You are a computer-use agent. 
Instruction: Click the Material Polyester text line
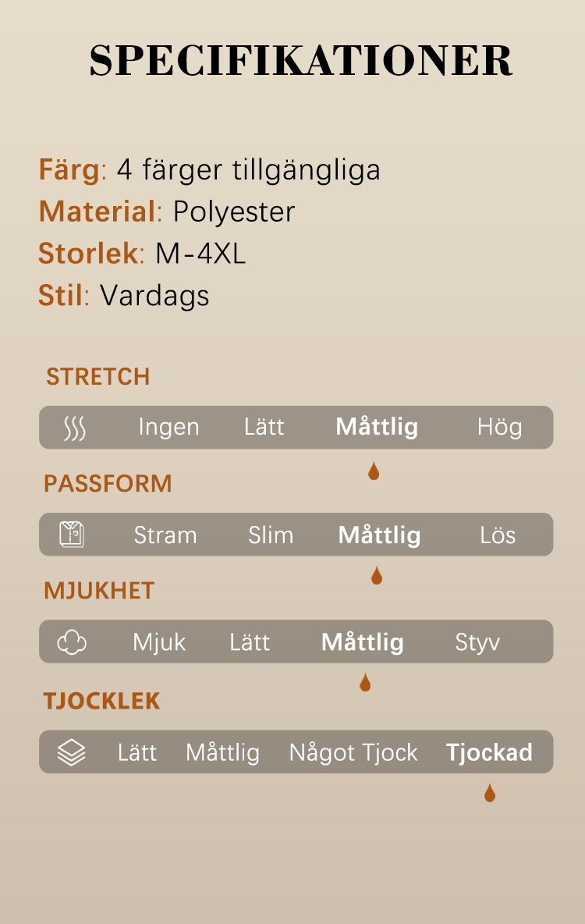(167, 211)
